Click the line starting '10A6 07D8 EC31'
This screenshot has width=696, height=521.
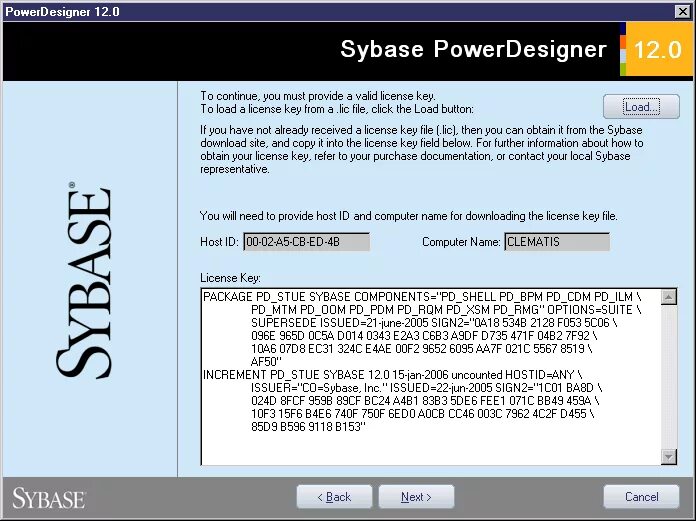tap(421, 348)
